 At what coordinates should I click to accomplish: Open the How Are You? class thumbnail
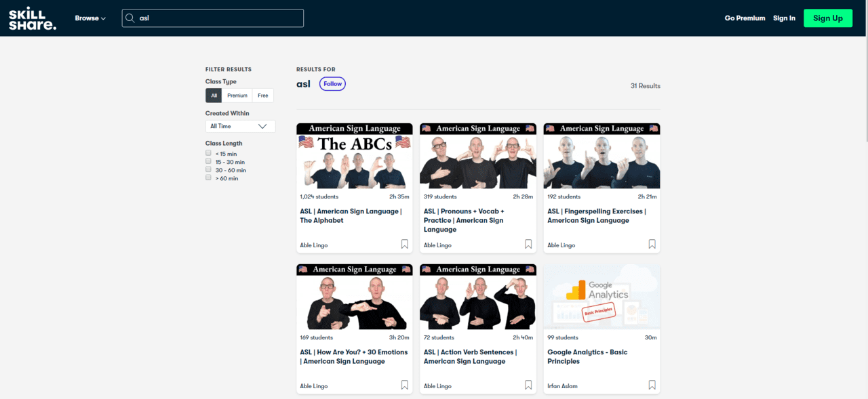coord(354,297)
